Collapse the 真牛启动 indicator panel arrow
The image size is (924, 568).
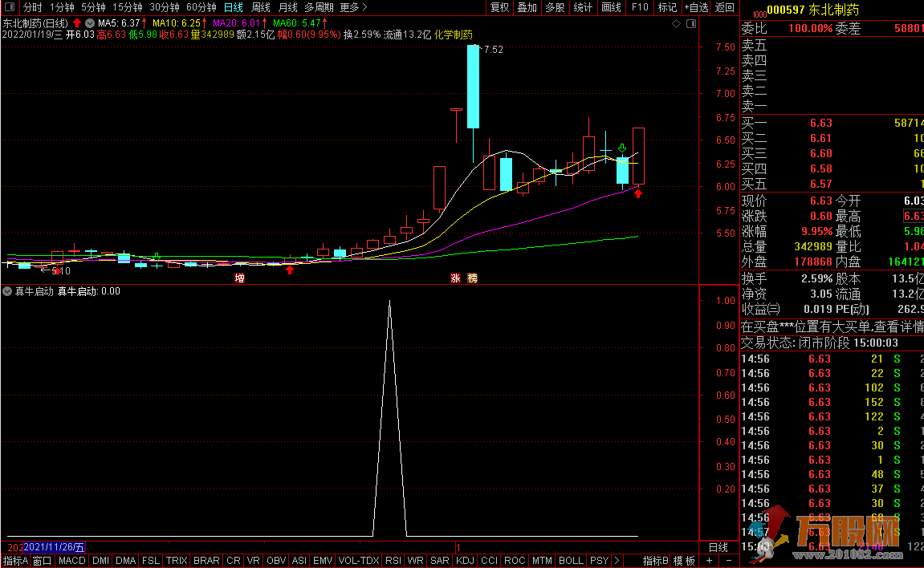pos(7,291)
